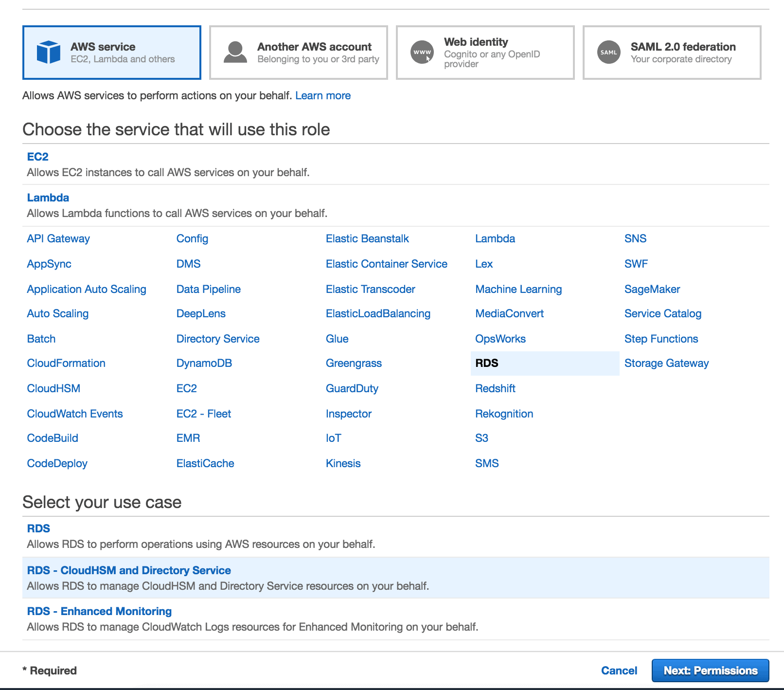Choose Greengrass service
The width and height of the screenshot is (784, 690).
pyautogui.click(x=354, y=363)
